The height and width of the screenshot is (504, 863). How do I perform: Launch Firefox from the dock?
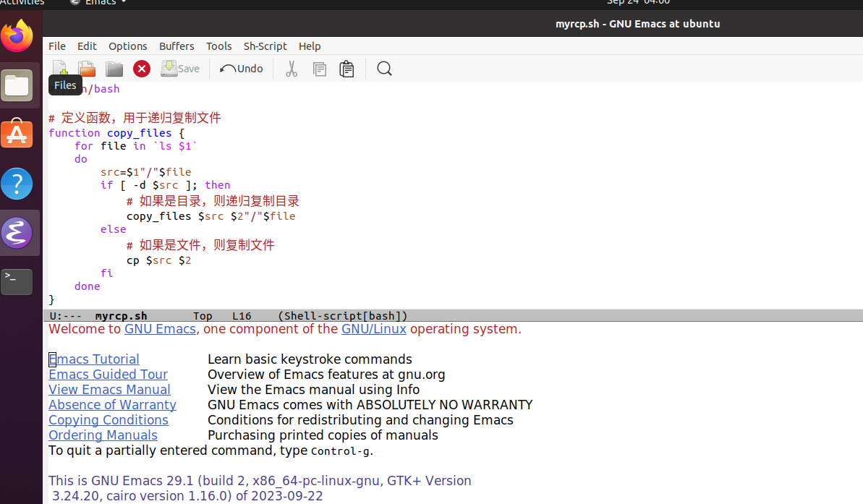(x=17, y=35)
